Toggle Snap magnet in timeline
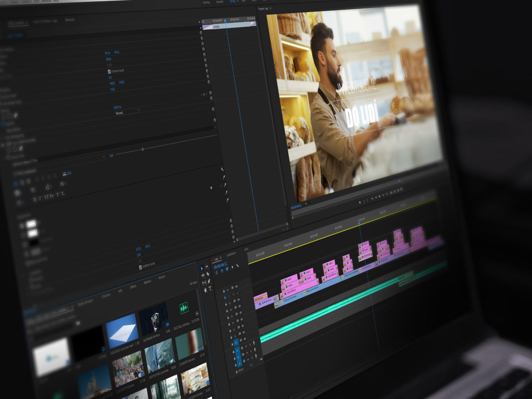 point(222,271)
